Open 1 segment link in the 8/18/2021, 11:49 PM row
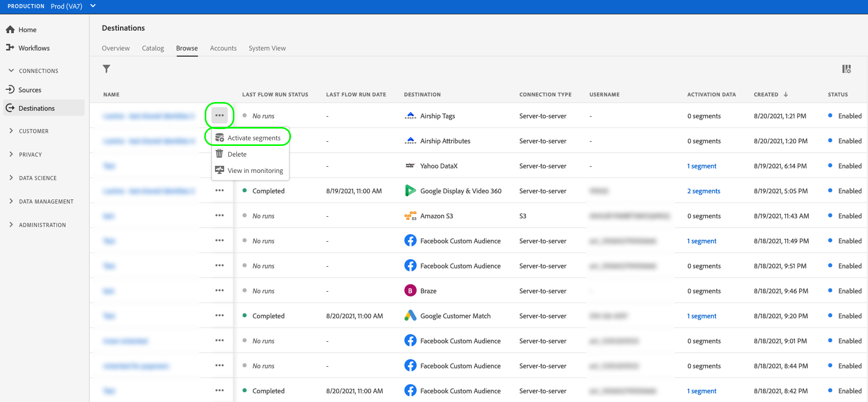This screenshot has height=402, width=868. (702, 241)
